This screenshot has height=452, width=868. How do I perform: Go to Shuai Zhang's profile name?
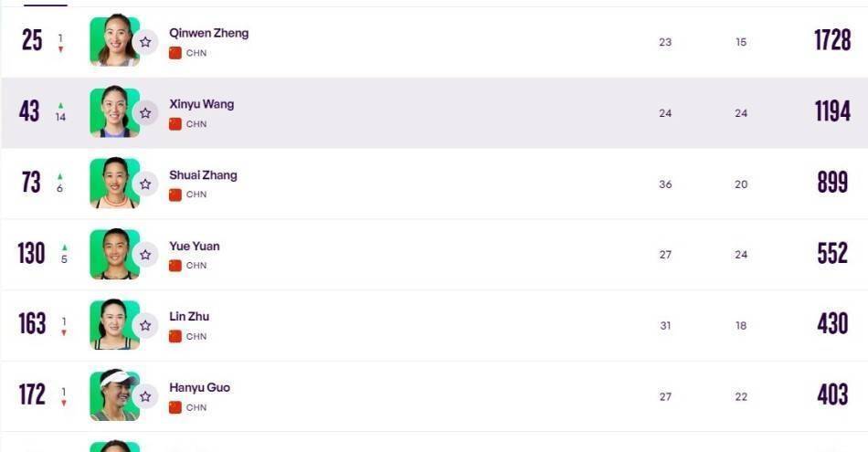(203, 175)
